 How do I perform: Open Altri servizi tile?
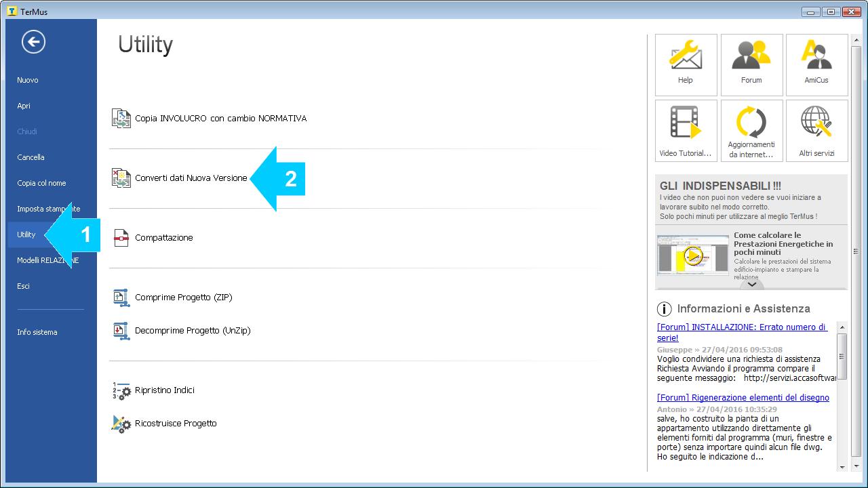(x=816, y=123)
